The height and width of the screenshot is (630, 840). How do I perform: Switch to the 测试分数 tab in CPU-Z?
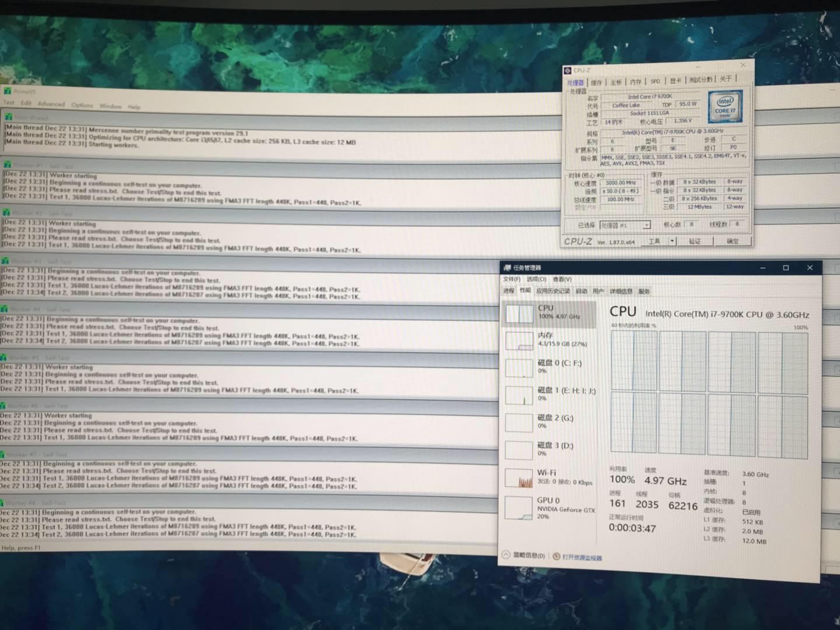pyautogui.click(x=701, y=79)
